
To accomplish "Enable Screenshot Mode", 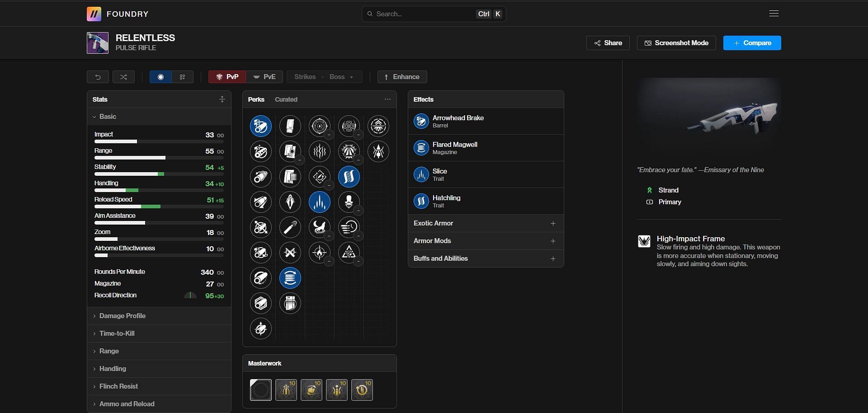I will 676,43.
